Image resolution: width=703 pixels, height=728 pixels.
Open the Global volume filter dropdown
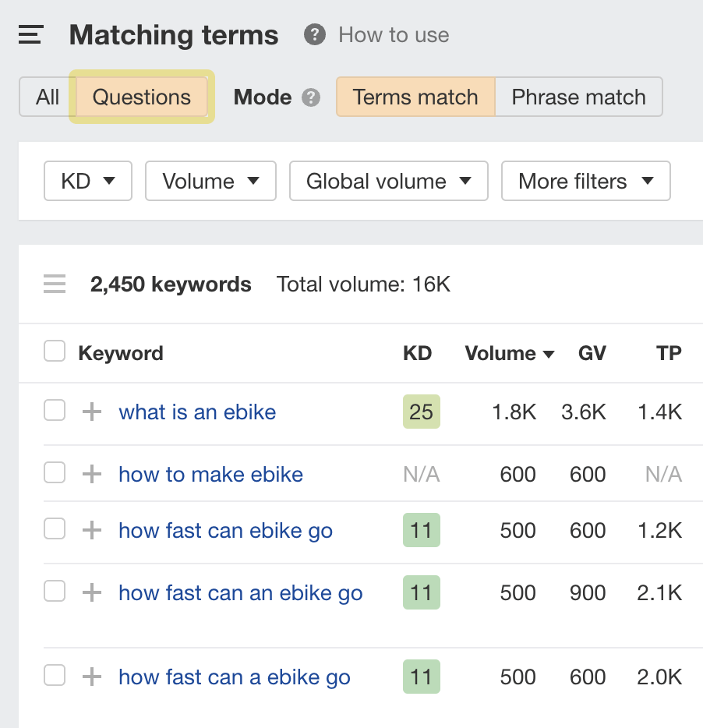coord(388,181)
